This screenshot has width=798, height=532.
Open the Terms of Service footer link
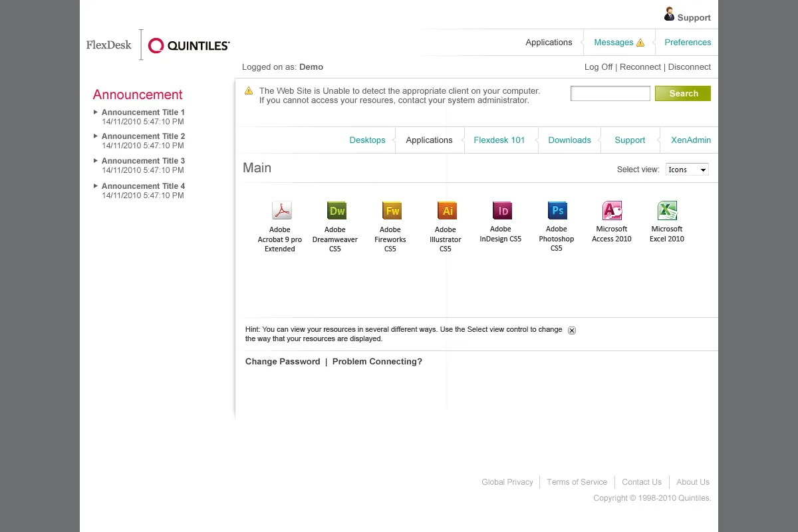point(577,482)
